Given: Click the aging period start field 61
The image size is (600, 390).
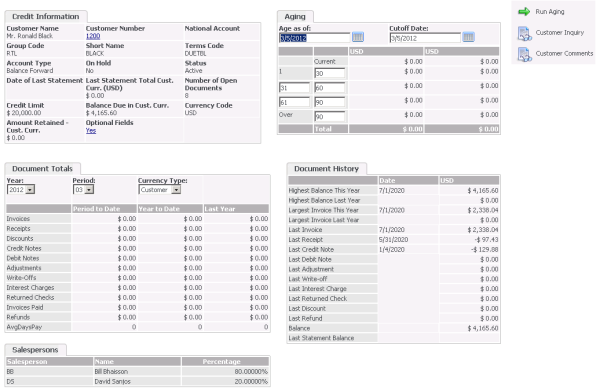Looking at the screenshot, I should 294,103.
